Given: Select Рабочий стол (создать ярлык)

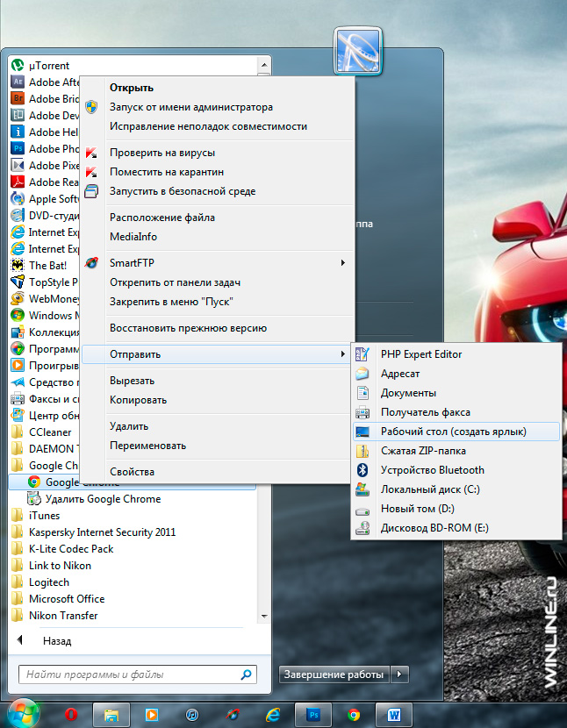Looking at the screenshot, I should click(x=456, y=432).
